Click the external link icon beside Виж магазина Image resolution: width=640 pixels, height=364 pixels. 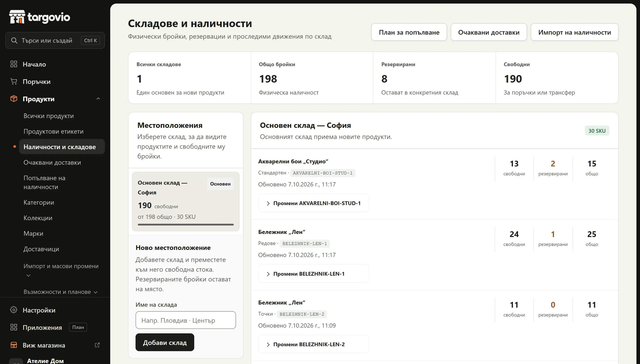97,345
